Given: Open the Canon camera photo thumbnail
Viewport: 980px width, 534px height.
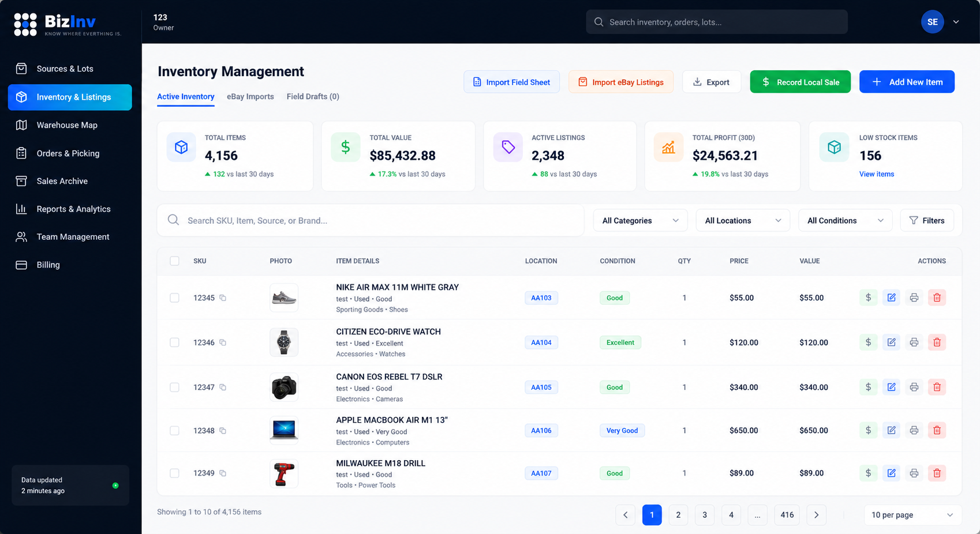Looking at the screenshot, I should [x=284, y=387].
